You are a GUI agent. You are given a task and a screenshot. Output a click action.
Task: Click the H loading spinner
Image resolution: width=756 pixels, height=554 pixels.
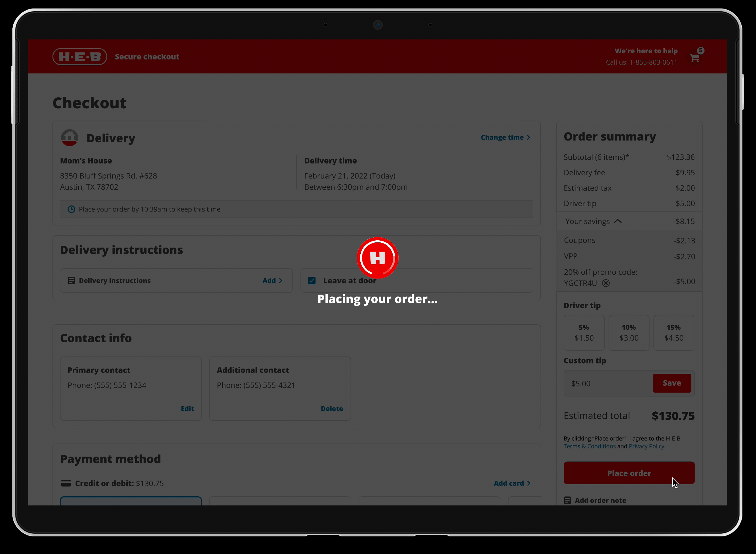click(377, 258)
